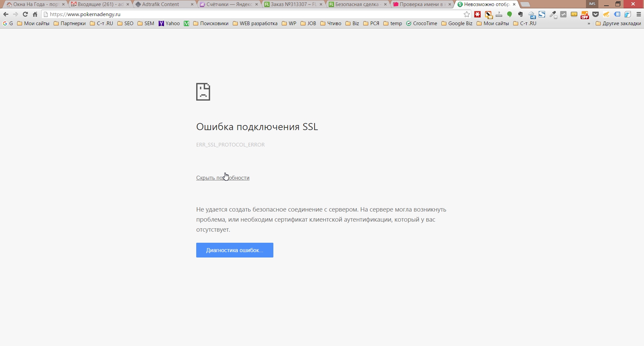This screenshot has width=644, height=346.
Task: Open the Yahoo bookmark
Action: point(169,23)
